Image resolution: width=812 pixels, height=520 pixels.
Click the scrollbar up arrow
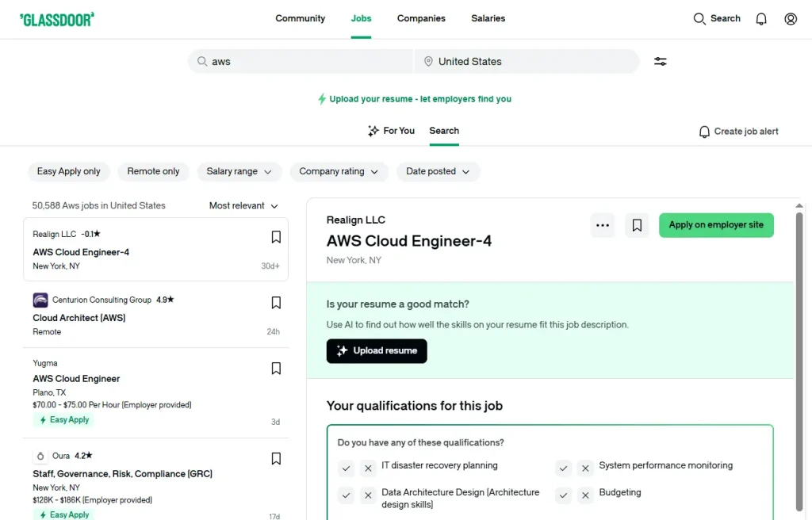click(799, 205)
